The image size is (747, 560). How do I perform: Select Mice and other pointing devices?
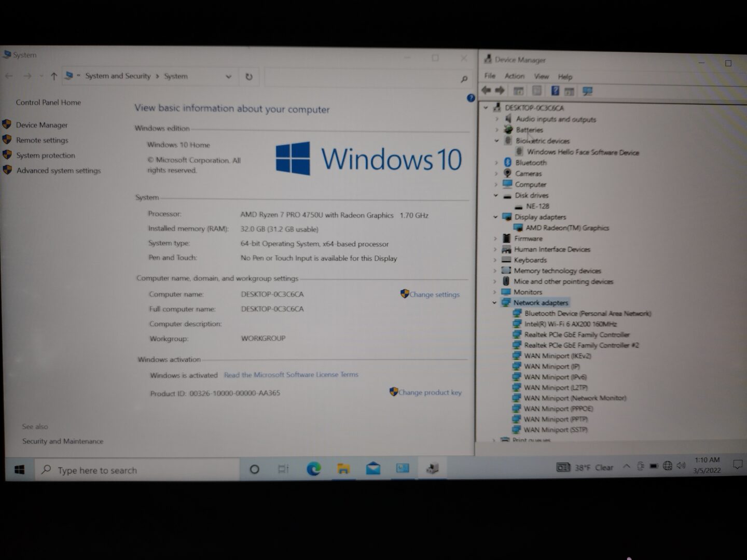click(x=563, y=281)
